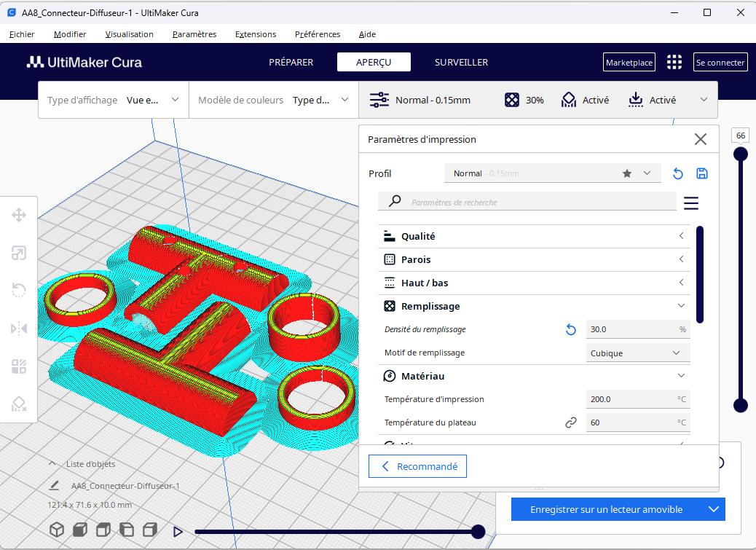Select the Move tool in left toolbar
This screenshot has width=756, height=550.
click(19, 215)
